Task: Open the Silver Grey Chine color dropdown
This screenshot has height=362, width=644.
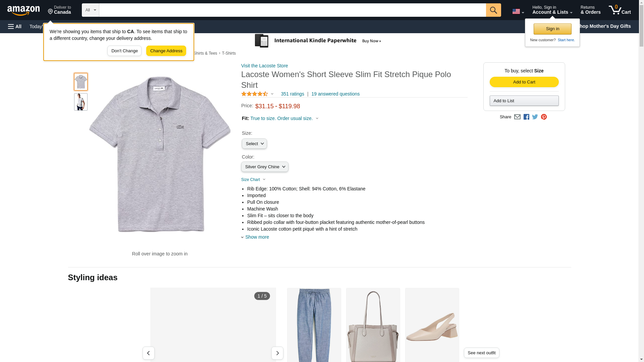Action: point(265,167)
